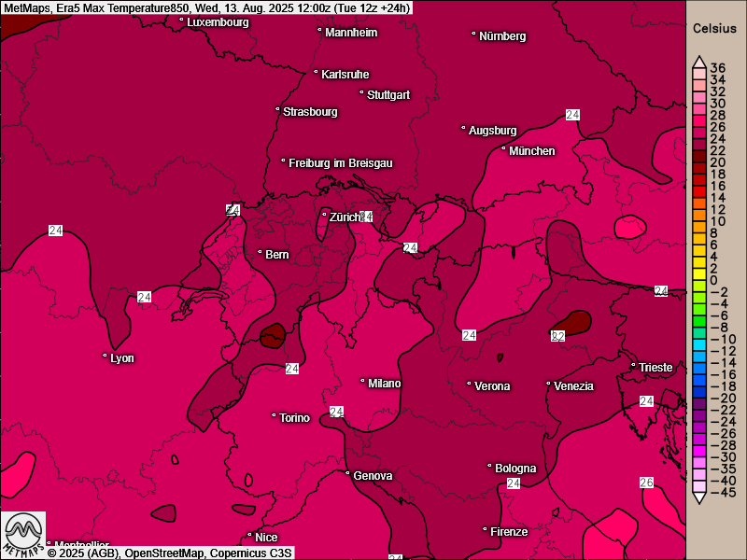Select the legend color band between −18 and −20
The width and height of the screenshot is (747, 560).
[x=698, y=392]
